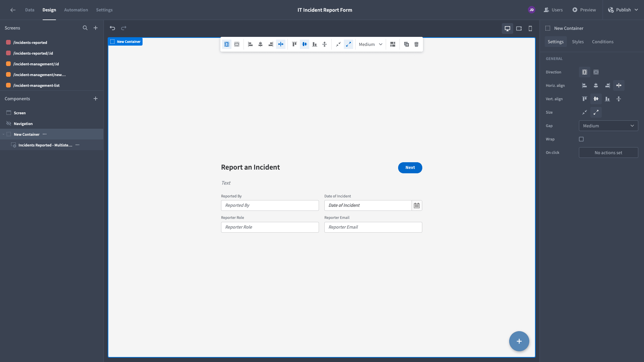Screen dimensions: 644x362
Task: Open options for Incidents Reported Multistep row
Action: (77, 145)
